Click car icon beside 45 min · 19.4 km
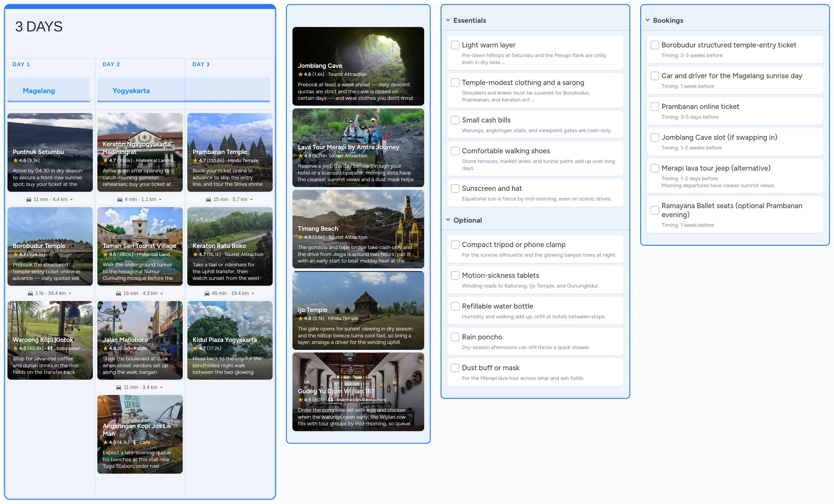This screenshot has width=834, height=504. [207, 294]
